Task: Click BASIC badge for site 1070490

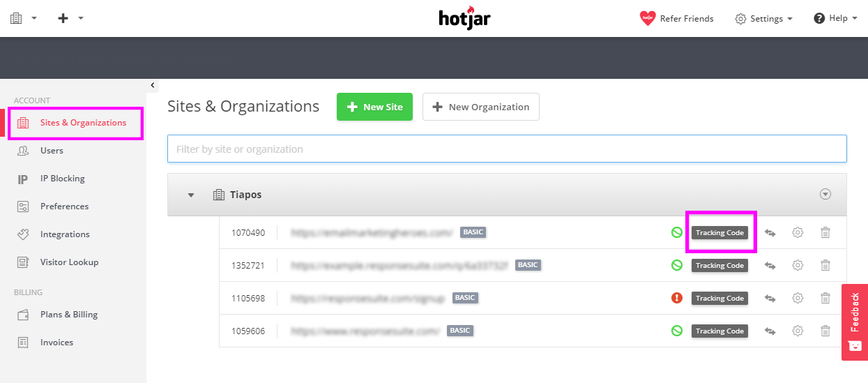Action: [473, 232]
